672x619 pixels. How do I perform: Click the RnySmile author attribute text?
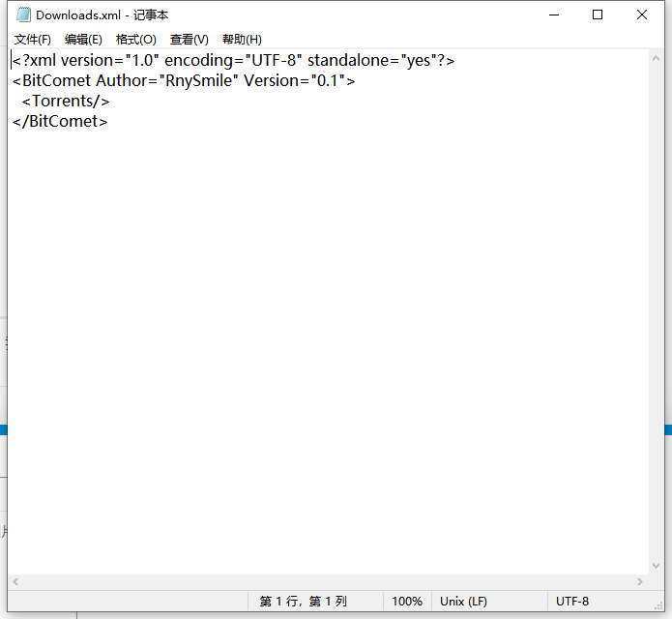(197, 80)
